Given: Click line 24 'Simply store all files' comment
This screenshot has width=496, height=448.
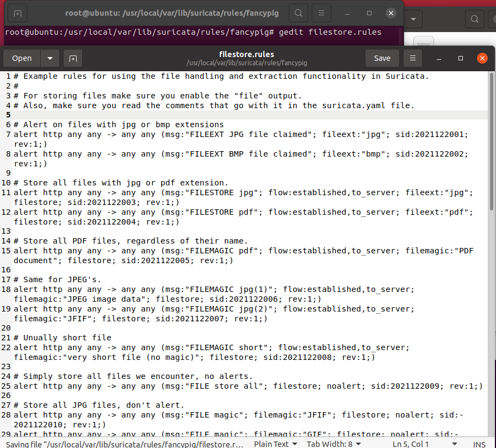Looking at the screenshot, I should click(x=133, y=376).
